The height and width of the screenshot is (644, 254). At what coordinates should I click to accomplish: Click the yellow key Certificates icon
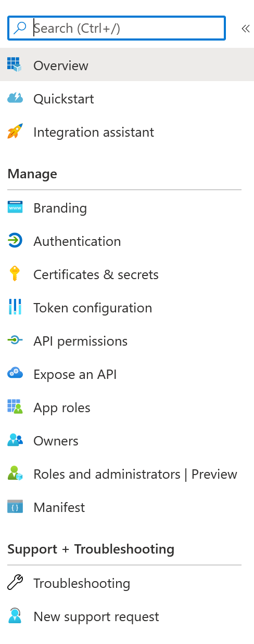point(15,274)
